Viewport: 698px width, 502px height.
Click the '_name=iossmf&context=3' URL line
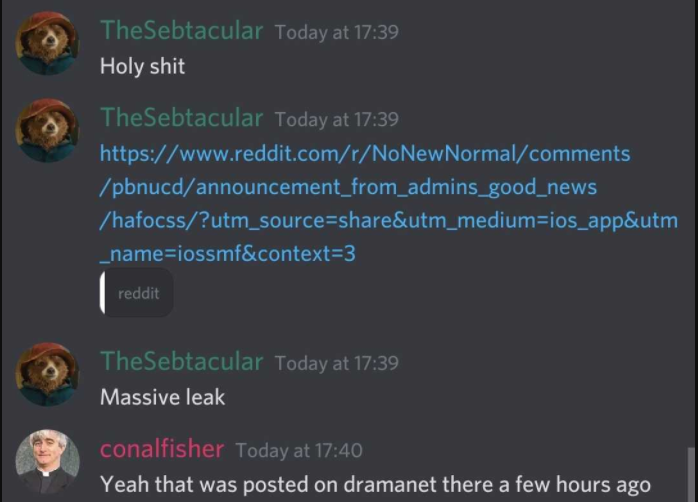[227, 254]
